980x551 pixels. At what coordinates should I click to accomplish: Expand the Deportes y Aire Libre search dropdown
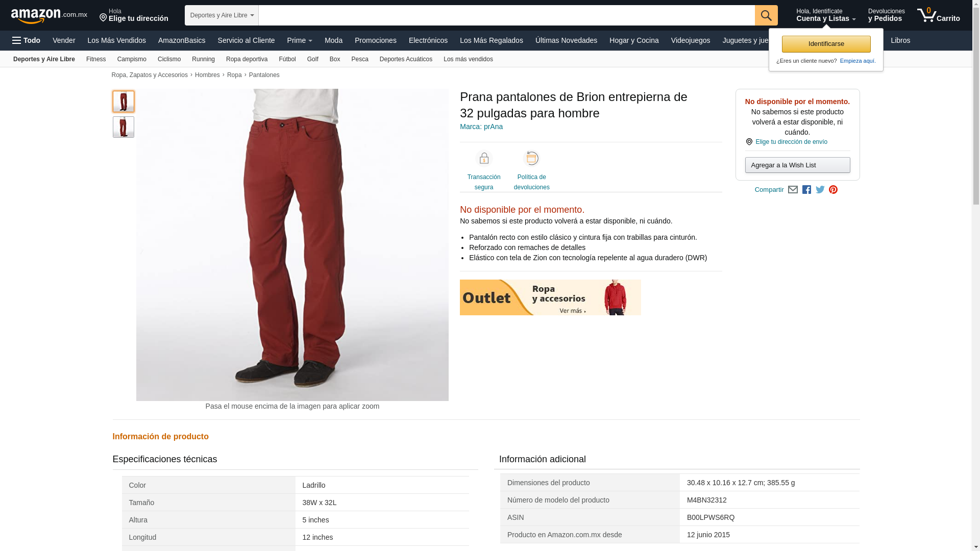pyautogui.click(x=222, y=15)
